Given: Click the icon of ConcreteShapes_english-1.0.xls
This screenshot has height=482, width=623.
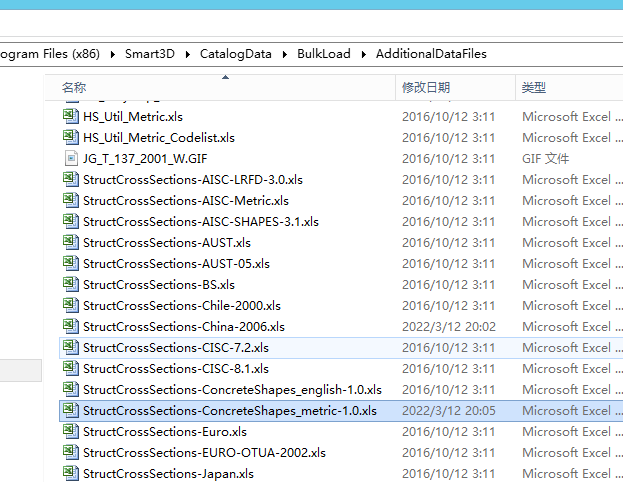Looking at the screenshot, I should click(71, 389).
